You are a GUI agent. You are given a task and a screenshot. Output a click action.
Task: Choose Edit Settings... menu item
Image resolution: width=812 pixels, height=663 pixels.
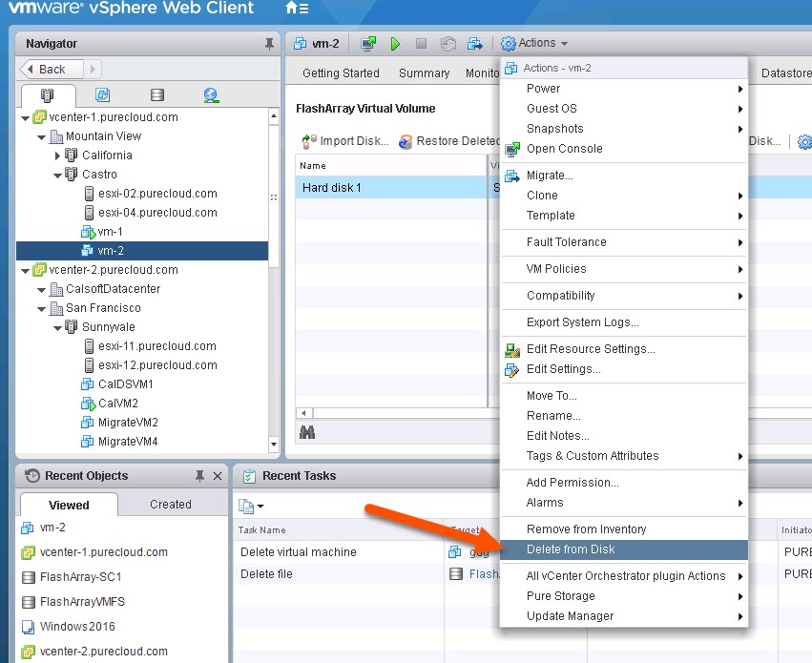tap(625, 369)
